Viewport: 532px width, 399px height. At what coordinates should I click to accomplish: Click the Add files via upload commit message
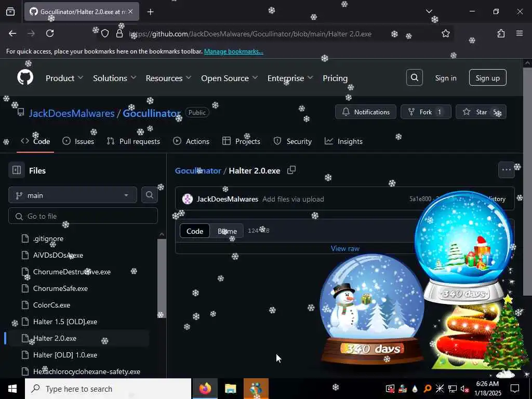[x=293, y=199]
